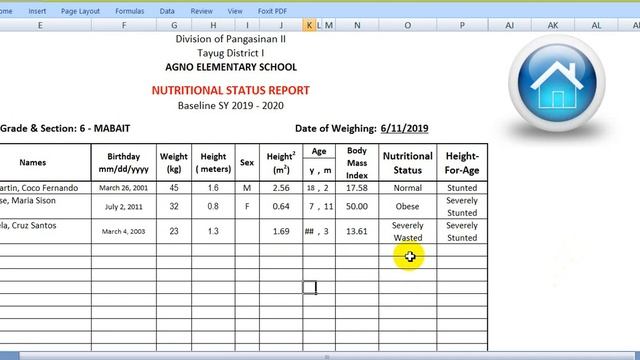Click BMI value 17.58

pos(357,188)
